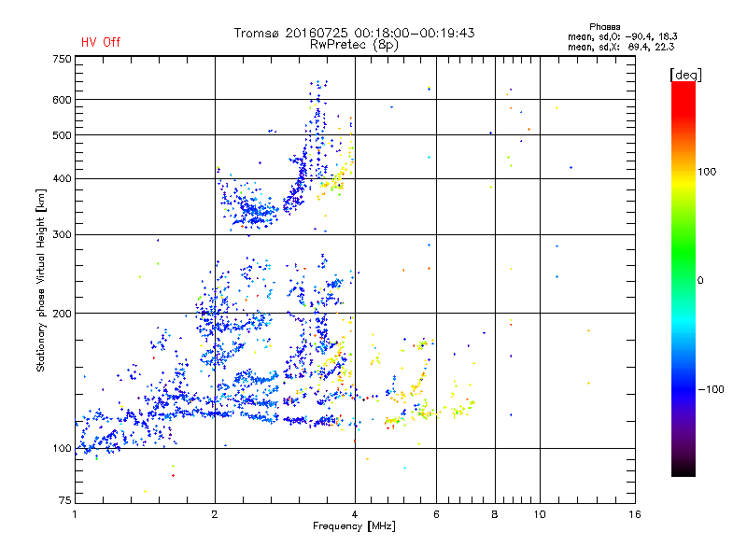Click the y-axis label "500"
Screen dimensions: 747x560
[62, 135]
